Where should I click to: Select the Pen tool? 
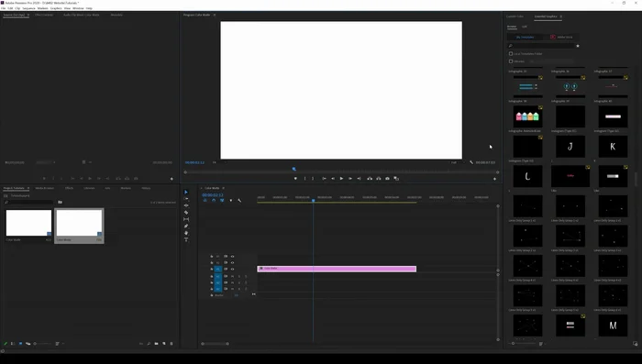pyautogui.click(x=186, y=226)
